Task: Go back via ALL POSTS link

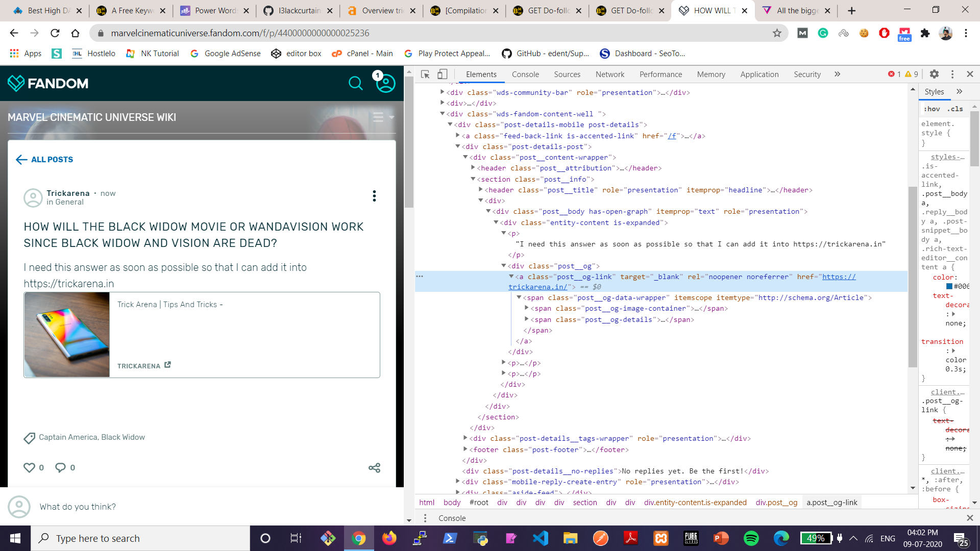Action: pyautogui.click(x=44, y=160)
